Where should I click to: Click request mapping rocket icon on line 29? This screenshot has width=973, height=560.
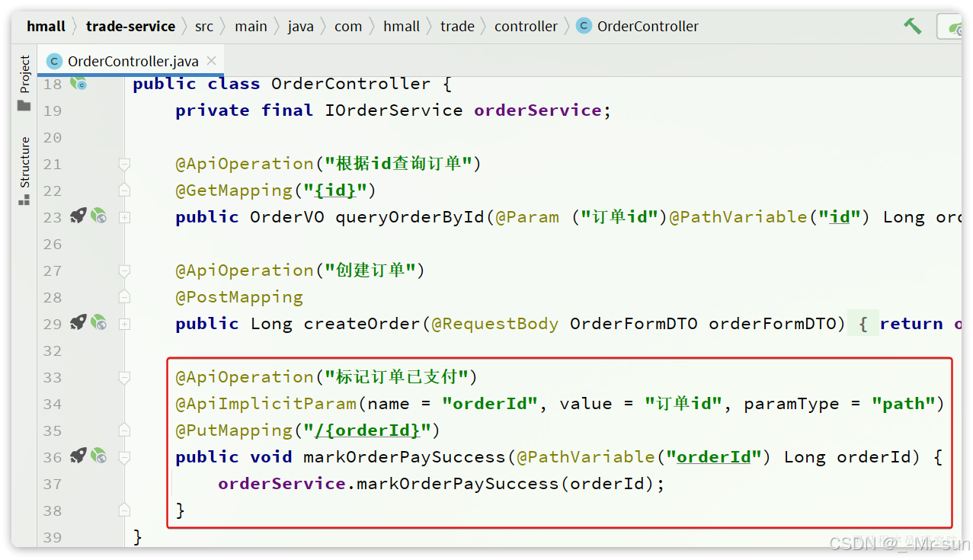point(78,323)
